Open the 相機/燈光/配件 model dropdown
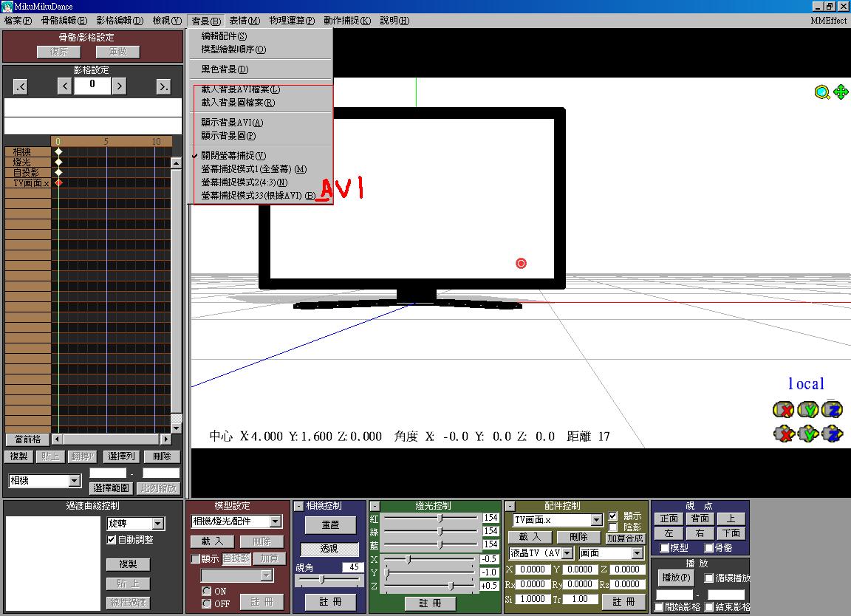This screenshot has width=851, height=616. click(x=275, y=521)
